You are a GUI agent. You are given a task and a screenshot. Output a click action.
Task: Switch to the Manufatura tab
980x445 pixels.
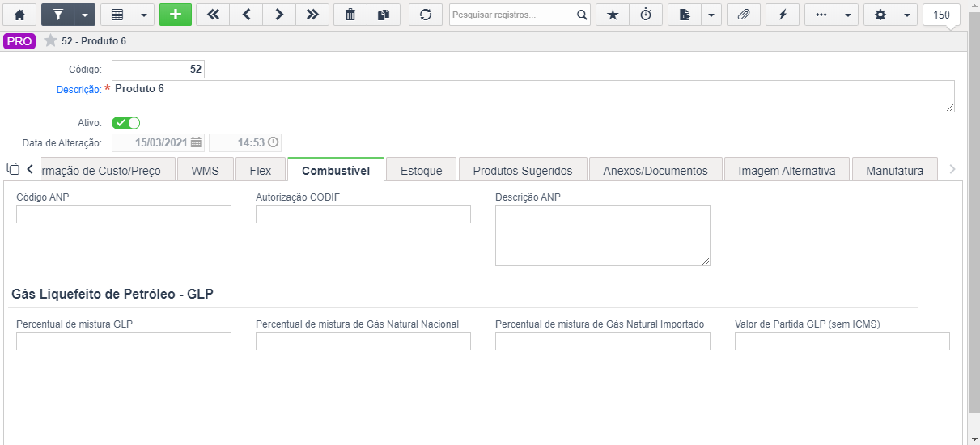click(x=894, y=171)
